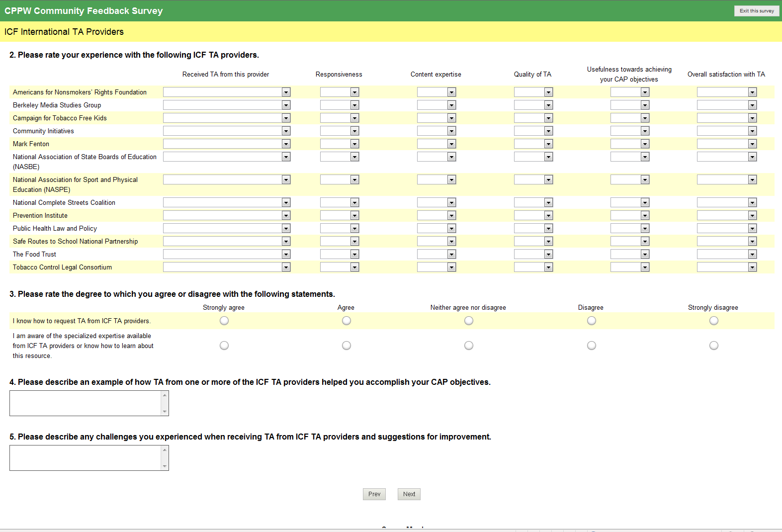
Task: Select Strongly agree for knowing how to request TA
Action: click(224, 321)
